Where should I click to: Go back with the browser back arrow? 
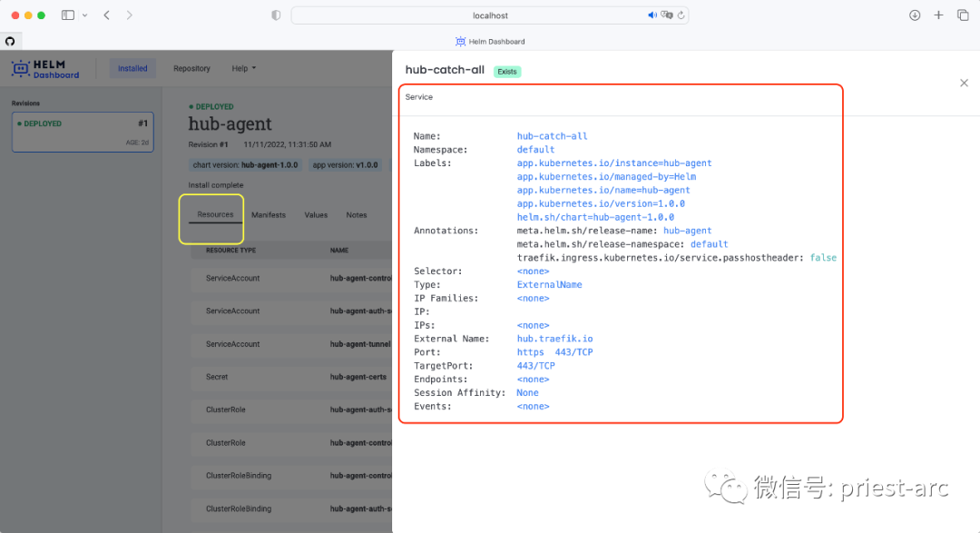[107, 15]
